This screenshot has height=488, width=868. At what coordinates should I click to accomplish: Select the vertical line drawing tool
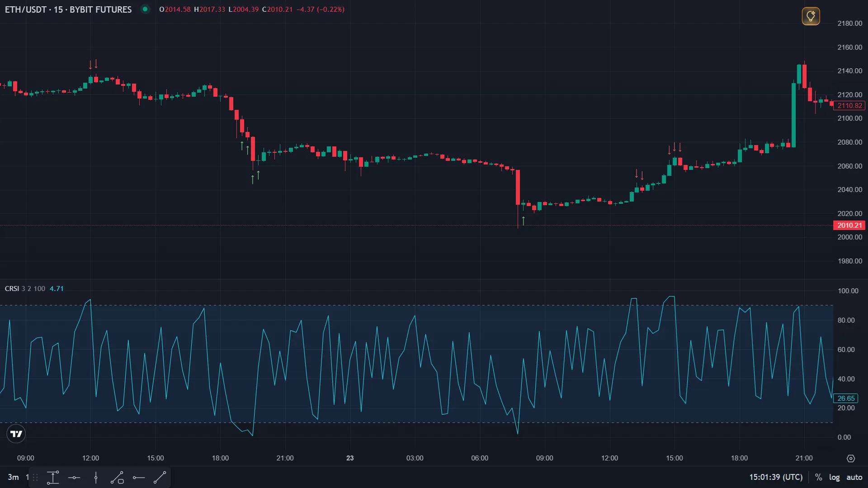[96, 478]
